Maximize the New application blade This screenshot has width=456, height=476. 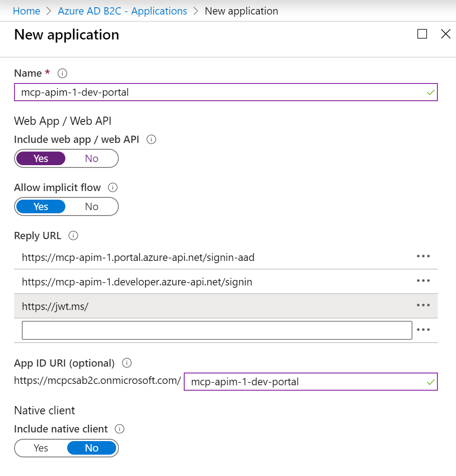[422, 34]
